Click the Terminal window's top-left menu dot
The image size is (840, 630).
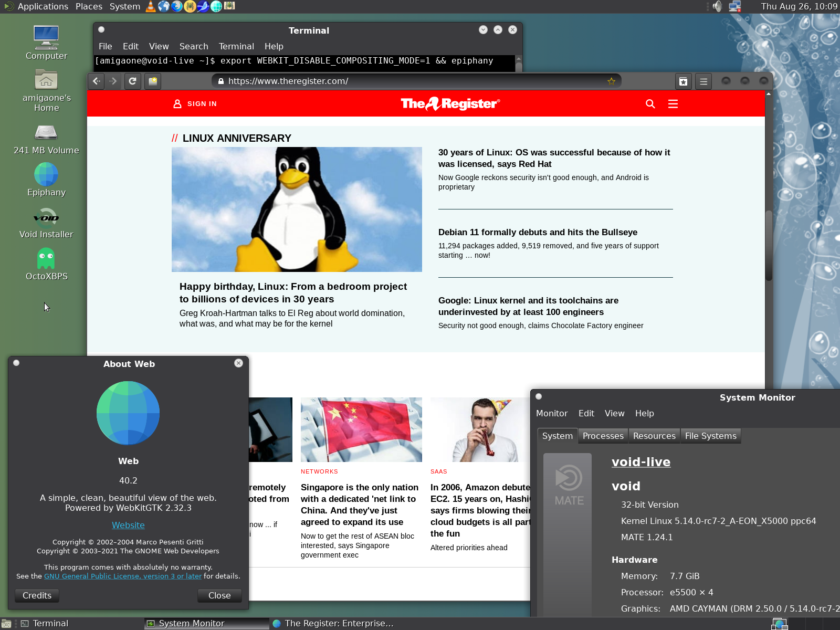[101, 30]
